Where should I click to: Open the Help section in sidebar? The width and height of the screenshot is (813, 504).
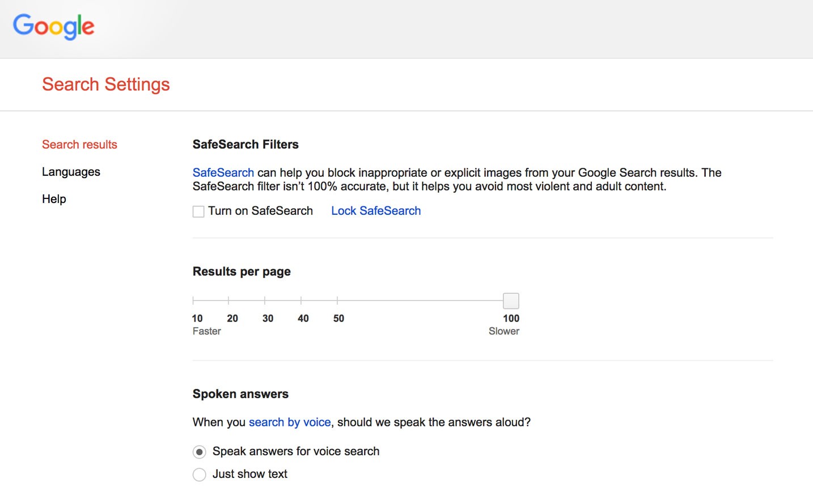54,199
